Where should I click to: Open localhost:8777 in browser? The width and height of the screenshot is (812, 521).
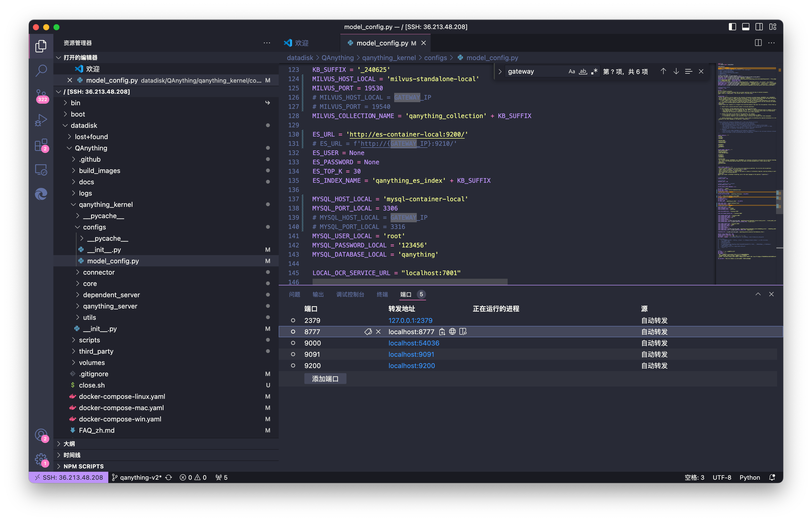click(x=452, y=332)
